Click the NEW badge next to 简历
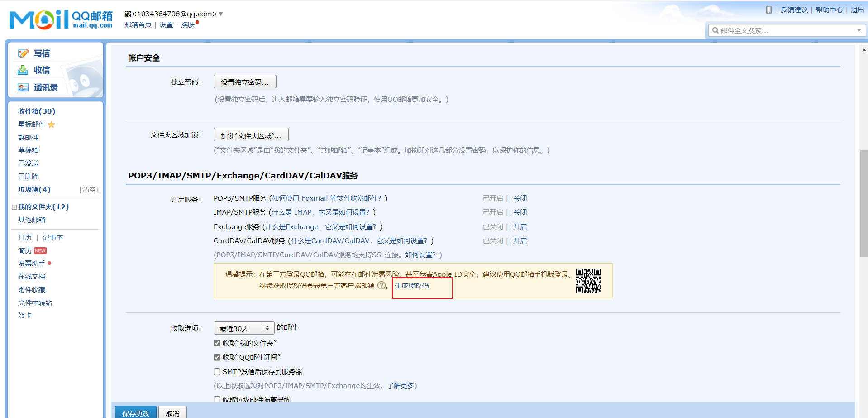Image resolution: width=868 pixels, height=418 pixels. point(40,251)
